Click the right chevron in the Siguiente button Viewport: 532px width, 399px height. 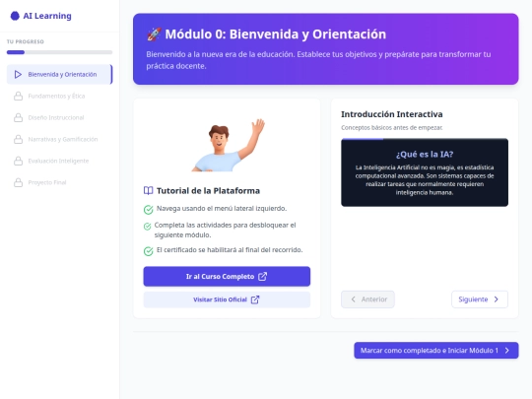496,299
